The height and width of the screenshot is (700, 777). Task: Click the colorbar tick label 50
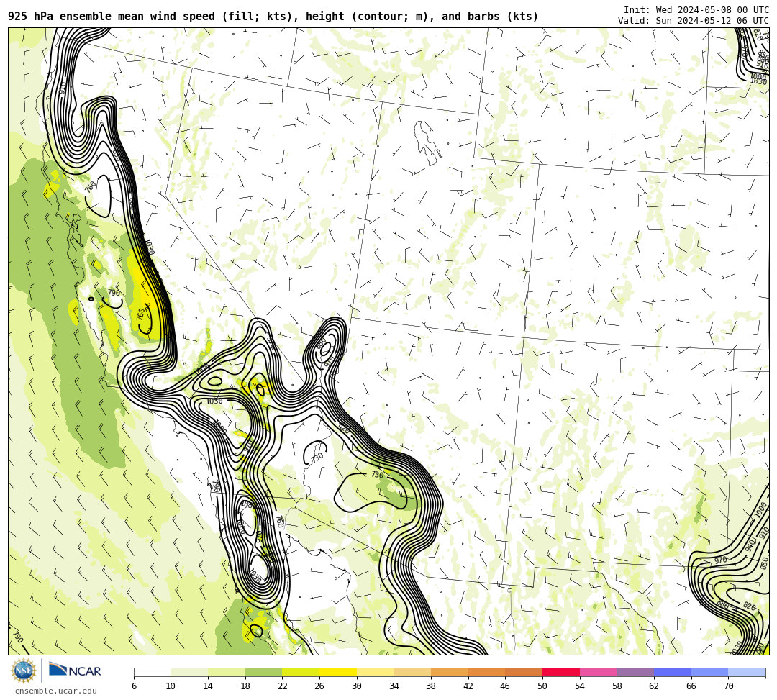(x=542, y=686)
